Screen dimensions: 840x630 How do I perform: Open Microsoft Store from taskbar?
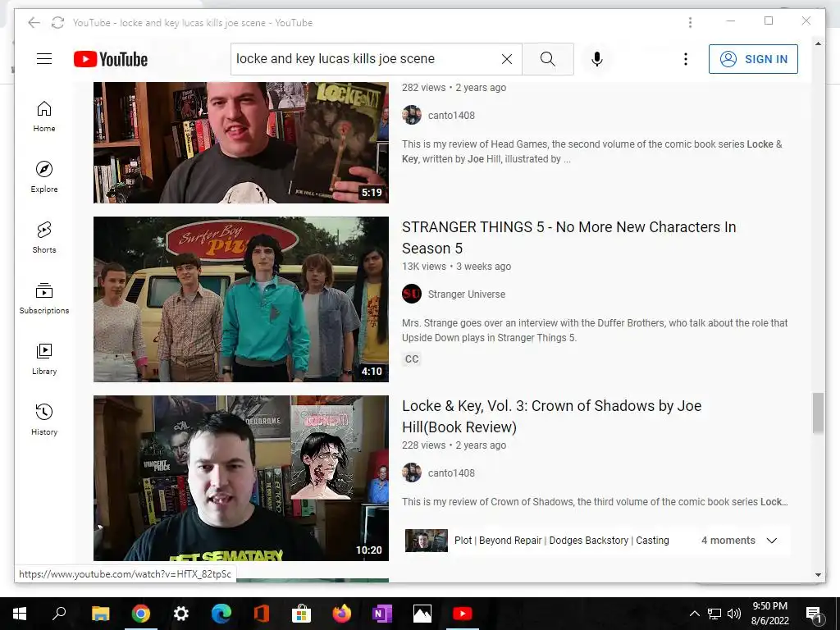302,614
